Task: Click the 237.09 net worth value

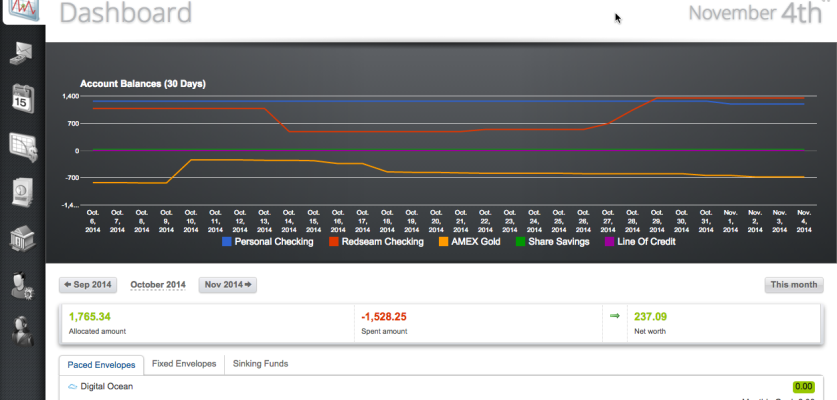Action: pos(650,317)
